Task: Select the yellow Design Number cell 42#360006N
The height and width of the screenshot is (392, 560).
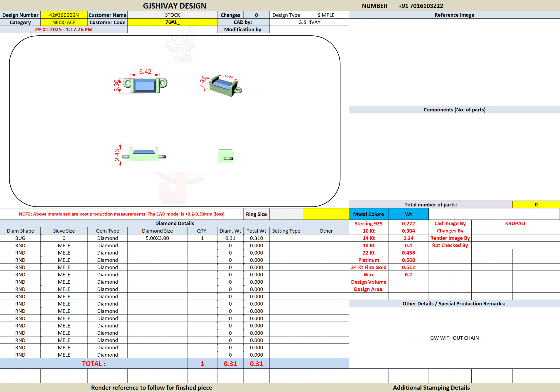Action: [x=64, y=15]
